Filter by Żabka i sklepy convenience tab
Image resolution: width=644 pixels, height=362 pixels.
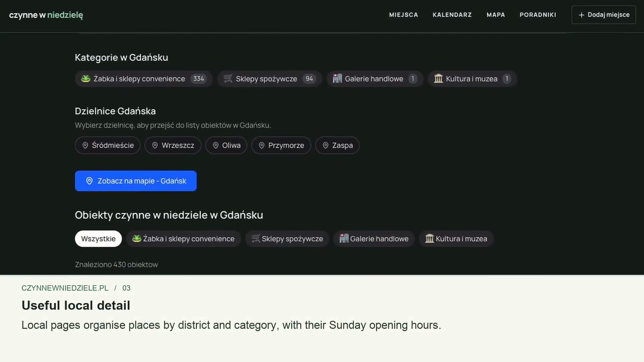pyautogui.click(x=183, y=239)
